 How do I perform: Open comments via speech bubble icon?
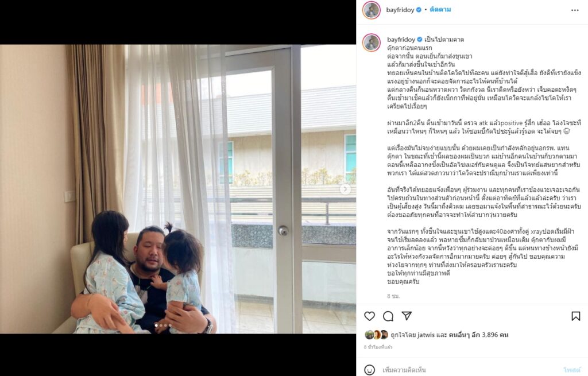pos(388,316)
